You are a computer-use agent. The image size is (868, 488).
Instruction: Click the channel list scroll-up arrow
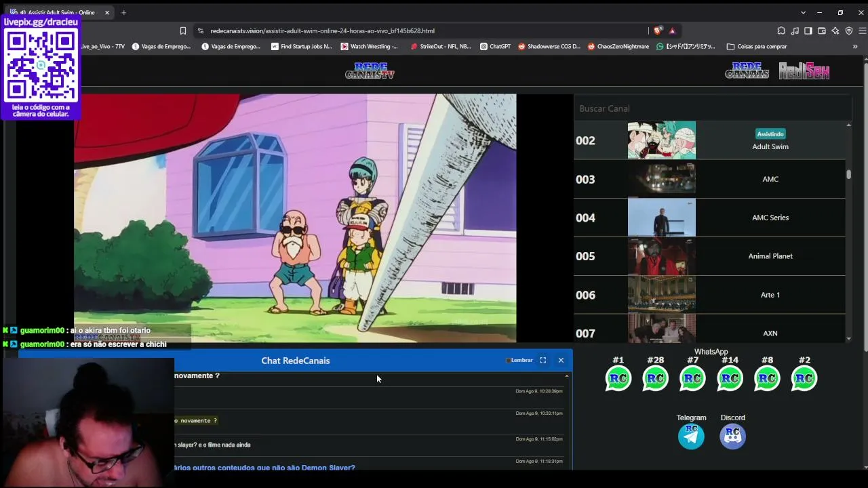[848, 125]
